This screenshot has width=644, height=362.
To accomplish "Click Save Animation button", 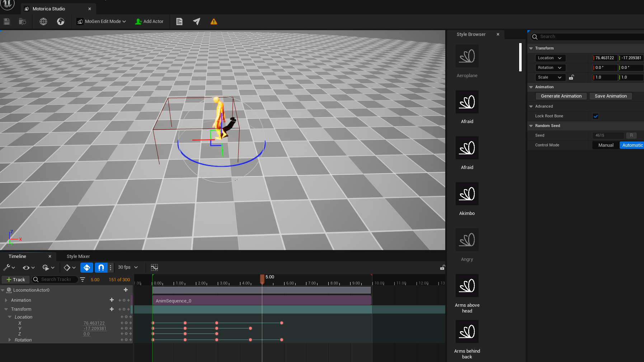I will coord(611,96).
